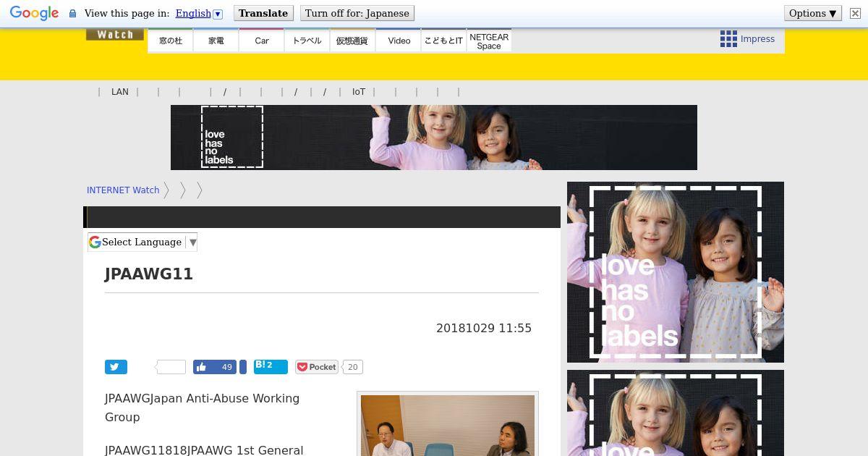Close the Google translate bar
Image resolution: width=868 pixels, height=456 pixels.
(x=855, y=13)
